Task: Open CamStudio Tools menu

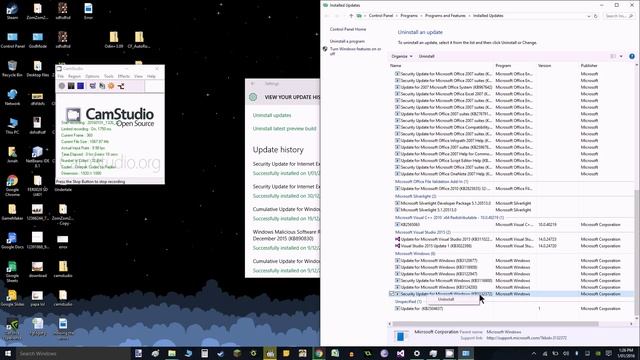Action: [x=109, y=76]
